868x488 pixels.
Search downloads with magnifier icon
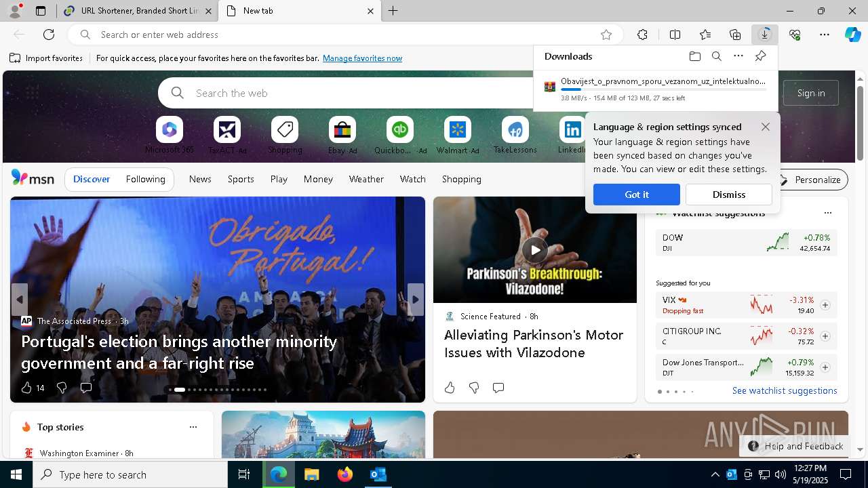coord(717,56)
